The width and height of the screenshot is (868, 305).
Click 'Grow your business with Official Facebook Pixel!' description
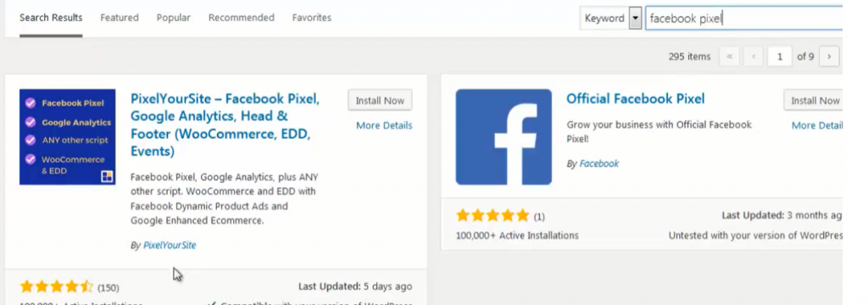(x=659, y=131)
